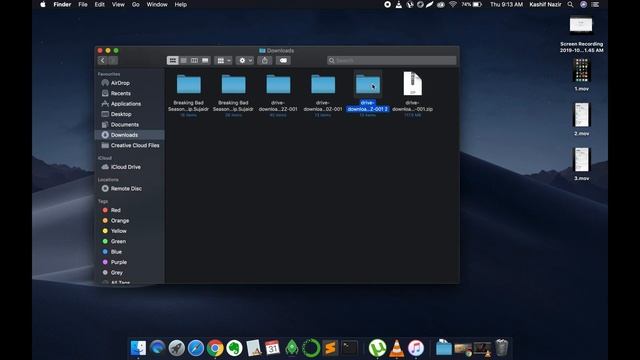Launch VLC from the Dock
The height and width of the screenshot is (360, 640).
point(397,348)
